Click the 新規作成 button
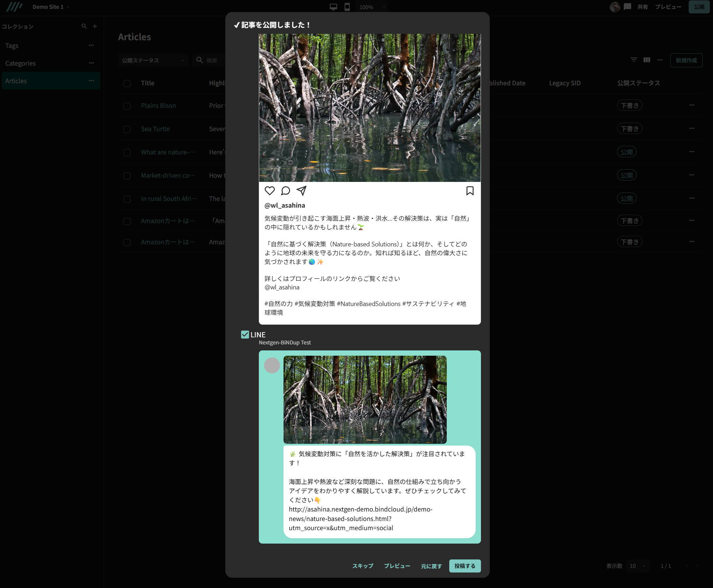Image resolution: width=713 pixels, height=588 pixels. coord(686,60)
